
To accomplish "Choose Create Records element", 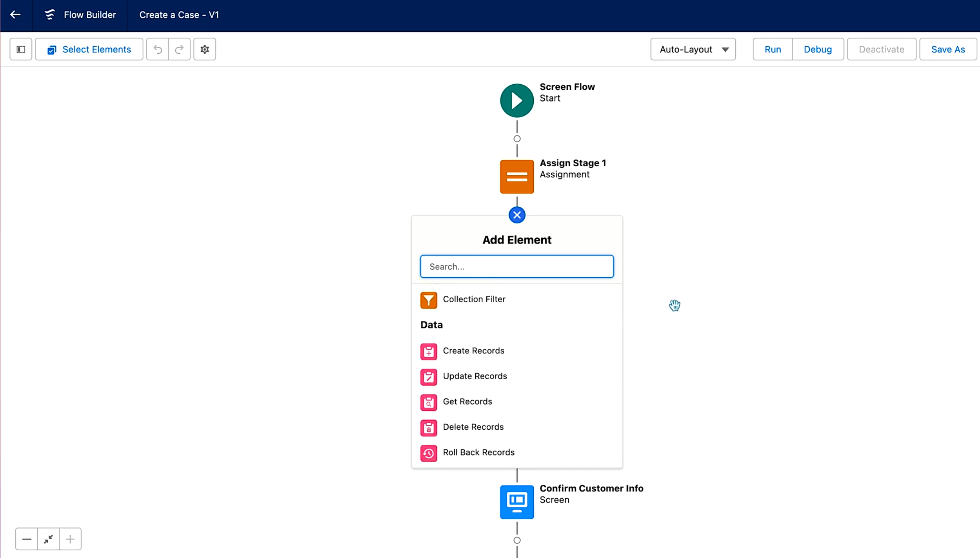I will tap(517, 351).
